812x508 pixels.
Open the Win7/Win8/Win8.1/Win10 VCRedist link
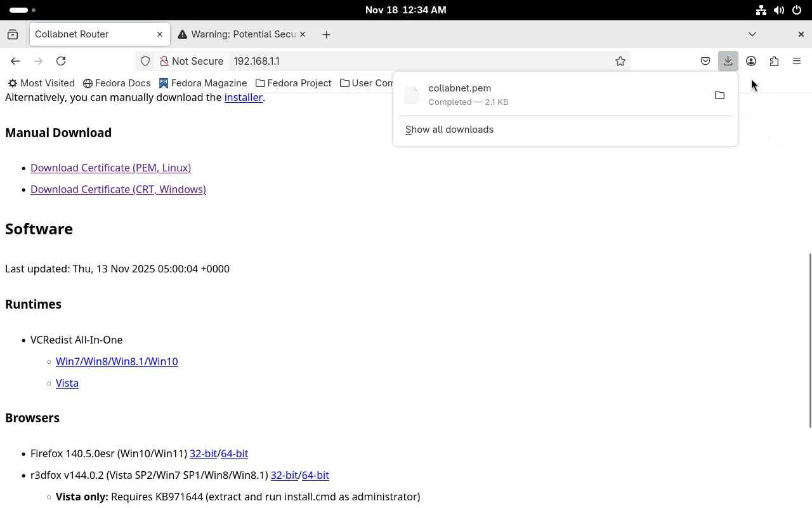click(117, 361)
